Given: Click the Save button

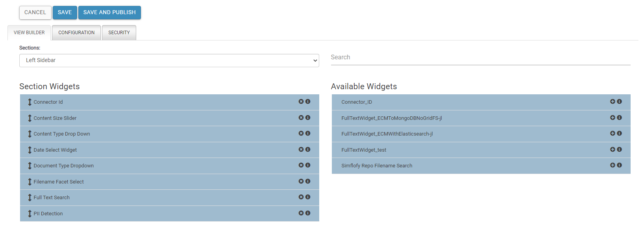Looking at the screenshot, I should coord(65,13).
